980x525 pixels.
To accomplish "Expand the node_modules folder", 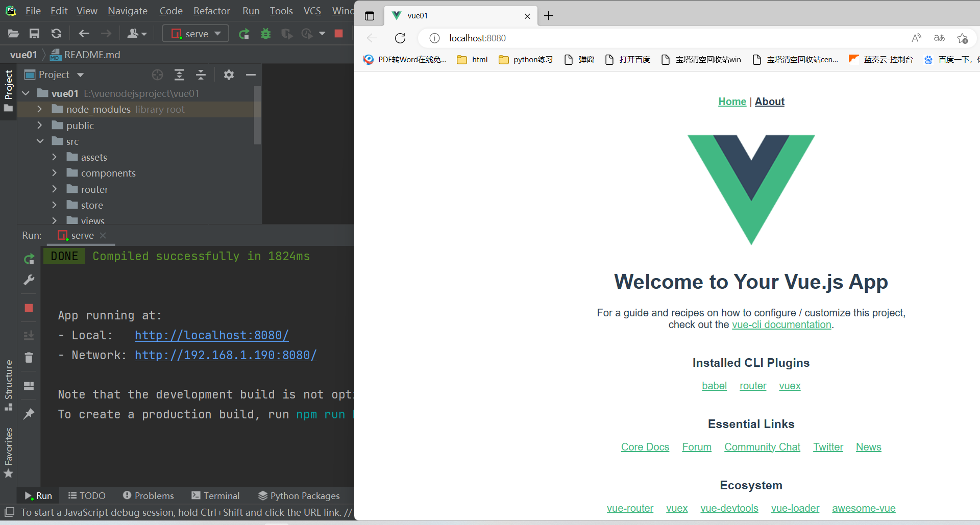I will click(x=40, y=109).
